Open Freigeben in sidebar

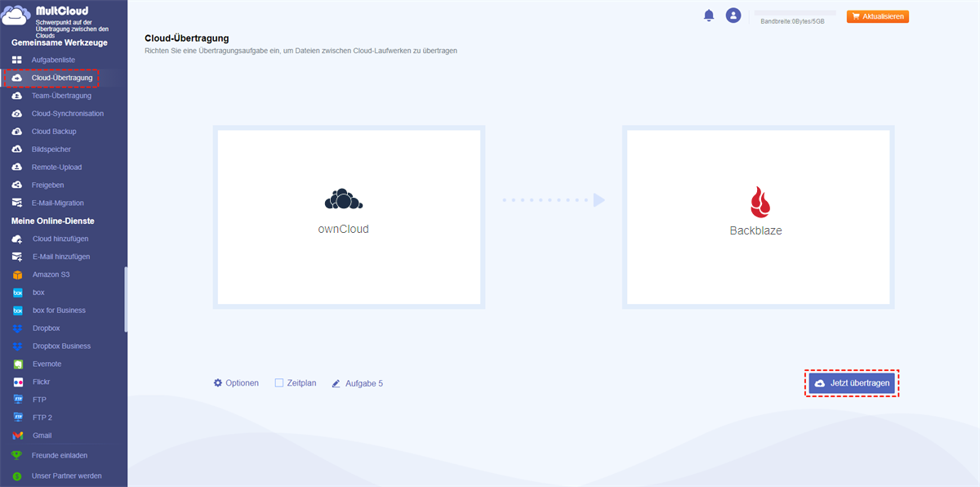click(x=48, y=185)
